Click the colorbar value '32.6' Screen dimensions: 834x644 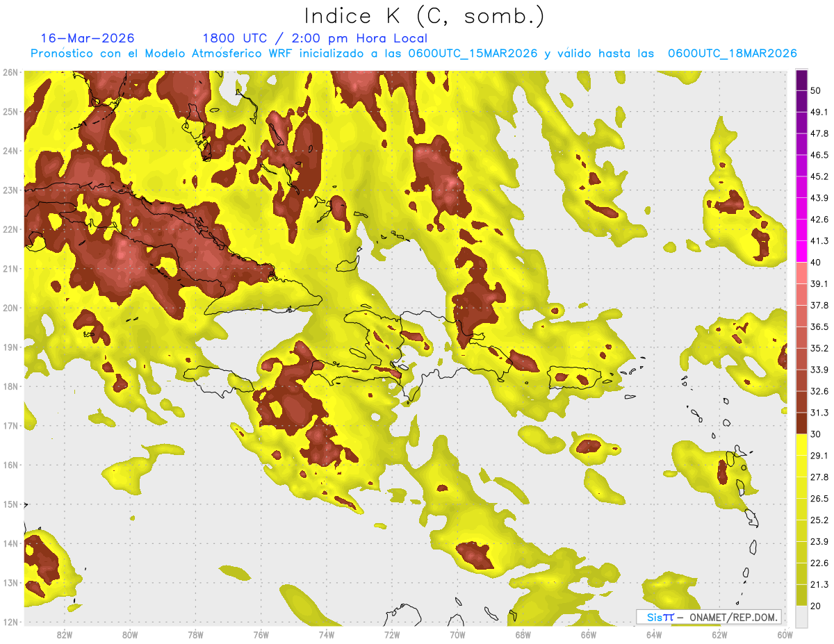point(820,391)
